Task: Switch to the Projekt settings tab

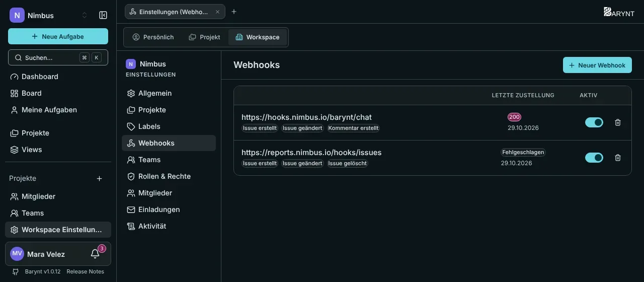Action: [x=204, y=37]
